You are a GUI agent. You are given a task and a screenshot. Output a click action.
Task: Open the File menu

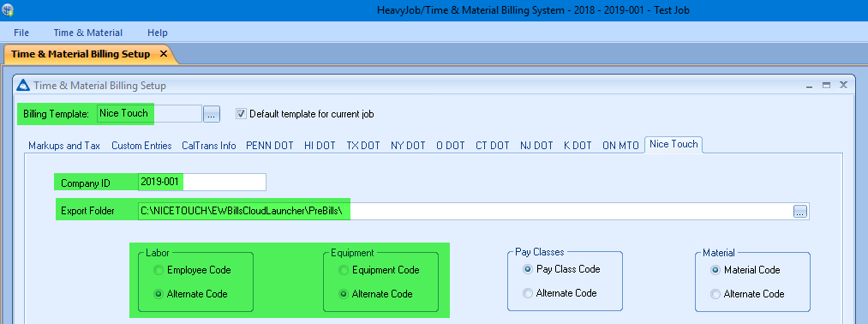[x=21, y=33]
